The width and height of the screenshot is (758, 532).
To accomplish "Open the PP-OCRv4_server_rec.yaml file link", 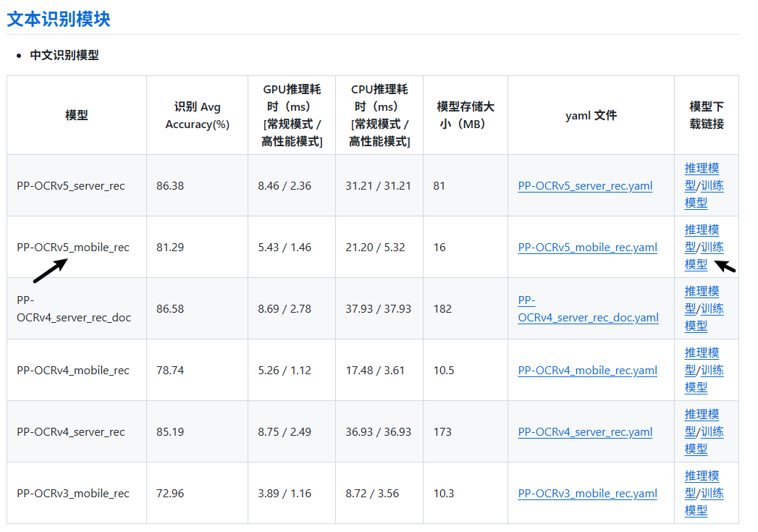I will (585, 432).
